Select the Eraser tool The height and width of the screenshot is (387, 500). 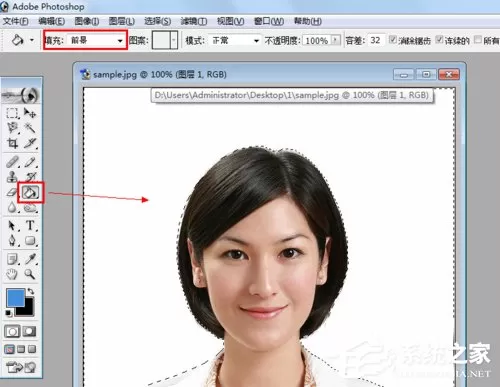point(12,192)
